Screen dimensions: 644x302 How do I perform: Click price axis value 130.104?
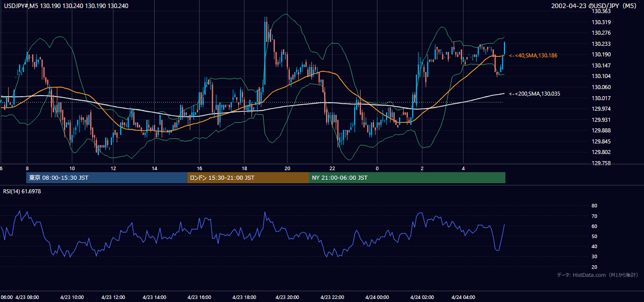(601, 76)
